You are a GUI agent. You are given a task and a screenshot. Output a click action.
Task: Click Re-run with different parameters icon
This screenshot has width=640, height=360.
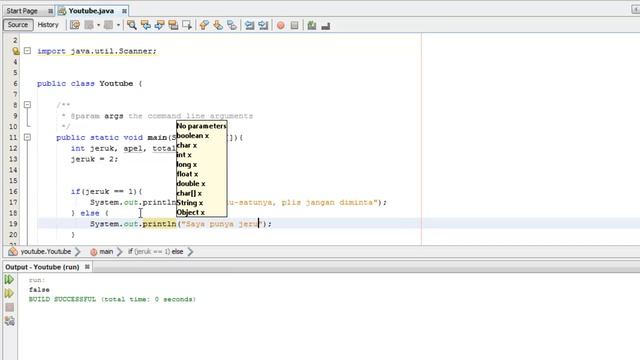(x=9, y=293)
